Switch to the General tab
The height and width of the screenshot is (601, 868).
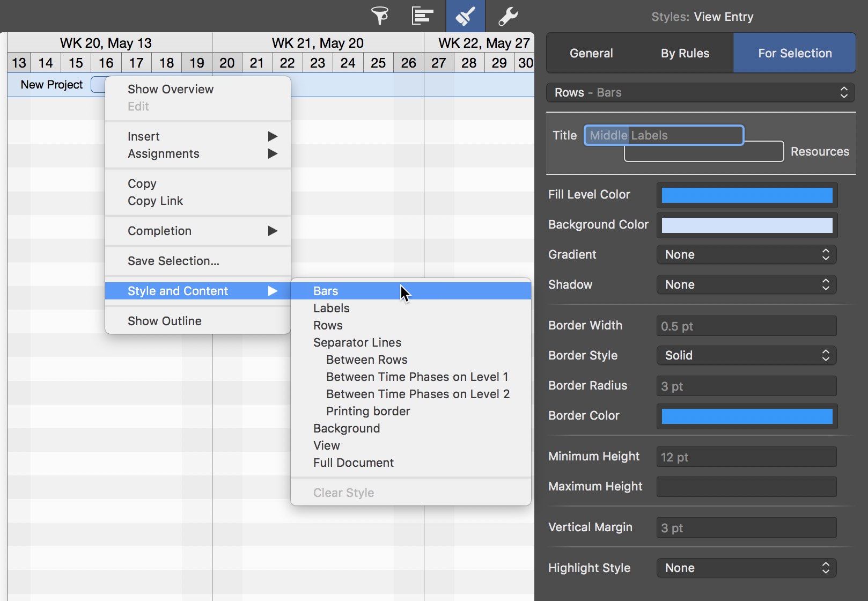tap(591, 53)
